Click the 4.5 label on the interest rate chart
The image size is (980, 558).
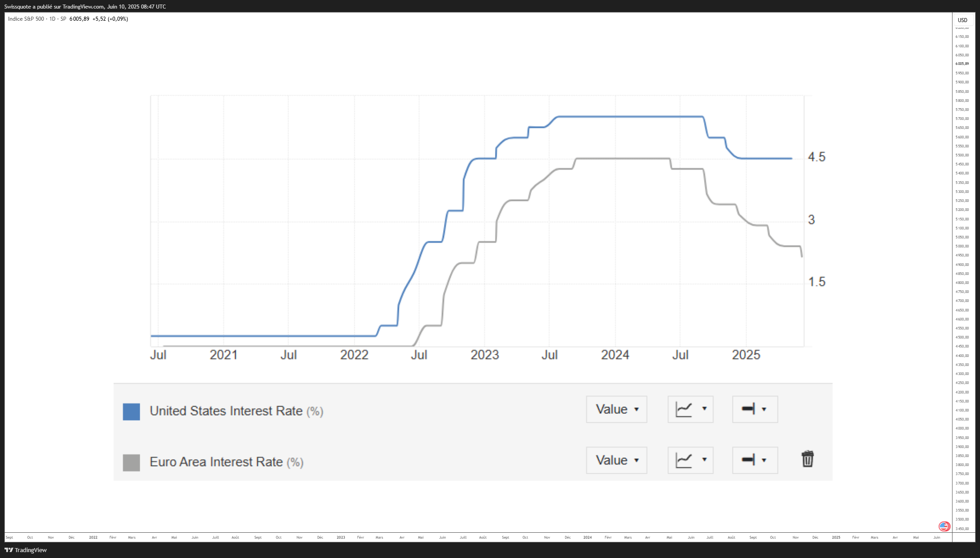(x=816, y=157)
